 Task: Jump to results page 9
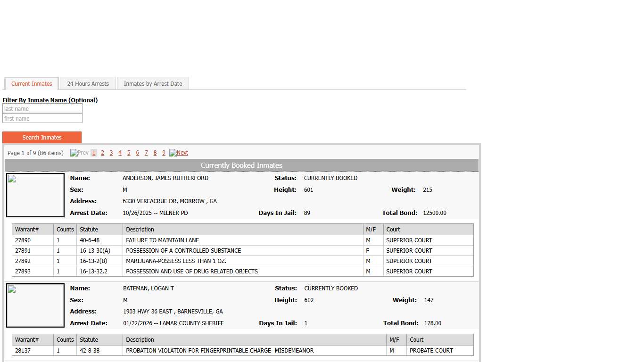(x=164, y=153)
